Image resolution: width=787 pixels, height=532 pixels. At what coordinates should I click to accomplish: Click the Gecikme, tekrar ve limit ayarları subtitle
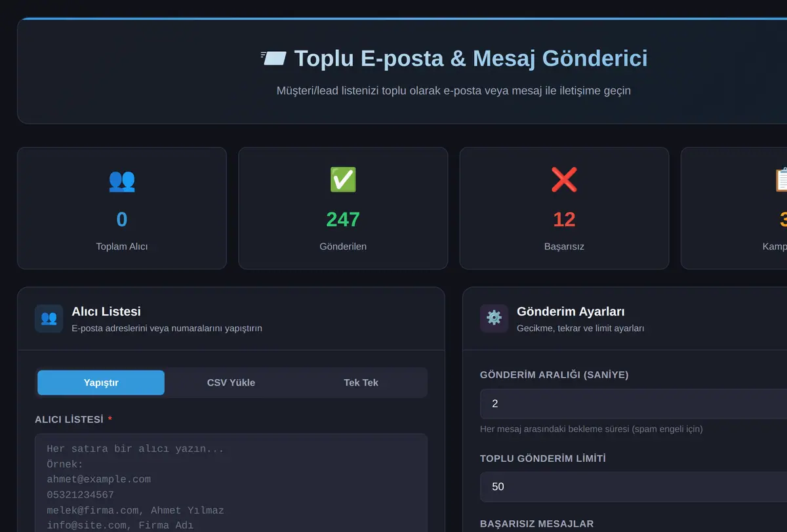(580, 328)
